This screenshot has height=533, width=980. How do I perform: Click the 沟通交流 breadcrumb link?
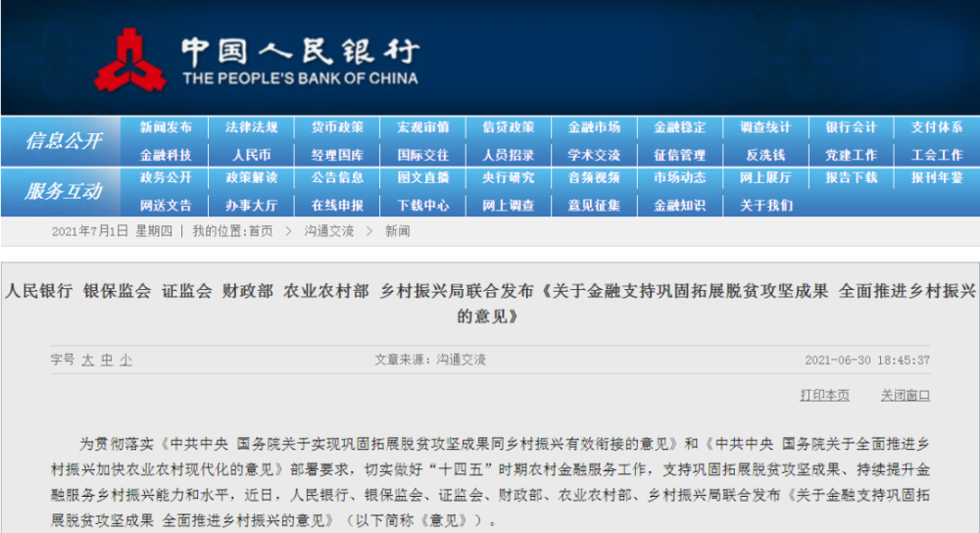tap(328, 231)
